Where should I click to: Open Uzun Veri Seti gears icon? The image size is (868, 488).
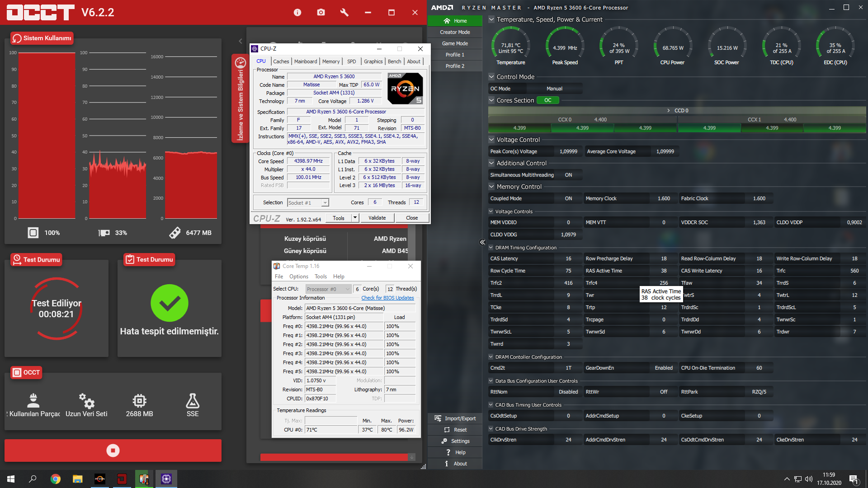(x=86, y=401)
